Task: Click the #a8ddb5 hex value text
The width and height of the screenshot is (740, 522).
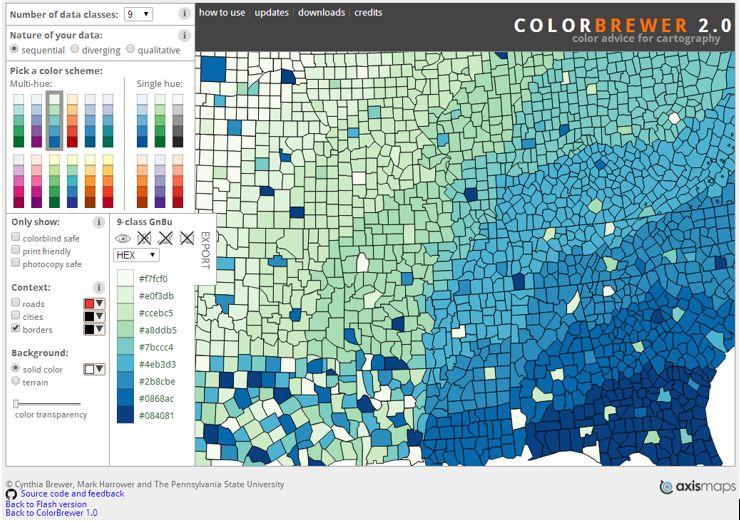Action: [x=158, y=330]
